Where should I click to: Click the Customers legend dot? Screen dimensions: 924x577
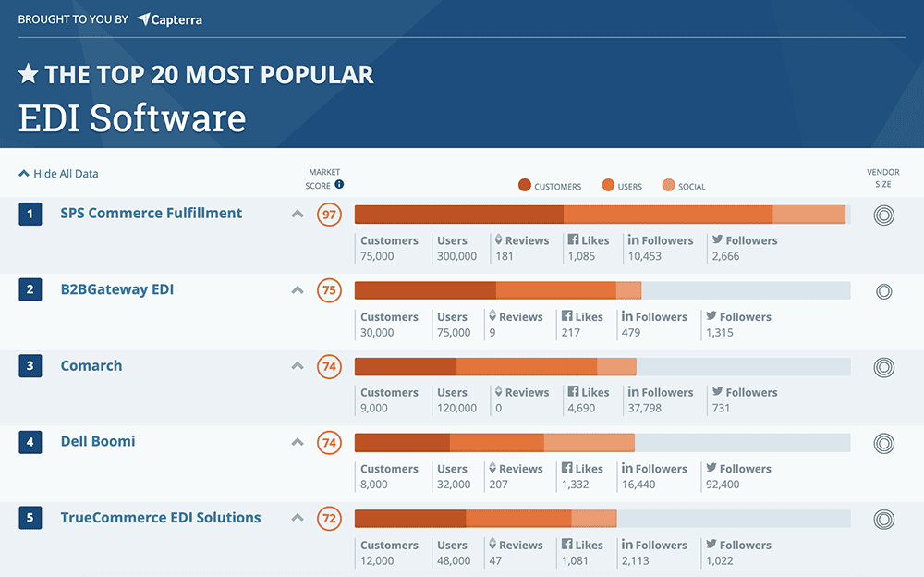[x=525, y=185]
